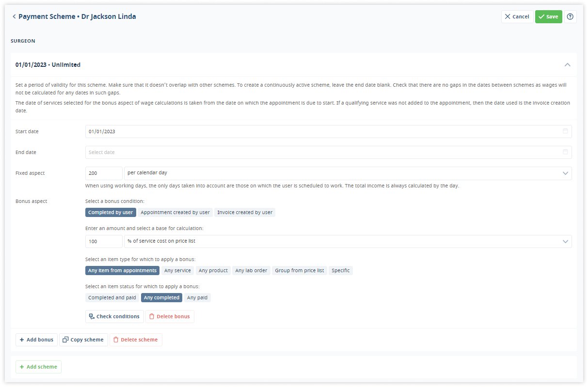The height and width of the screenshot is (387, 588).
Task: Click the calendar icon in Start date field
Action: pos(565,131)
